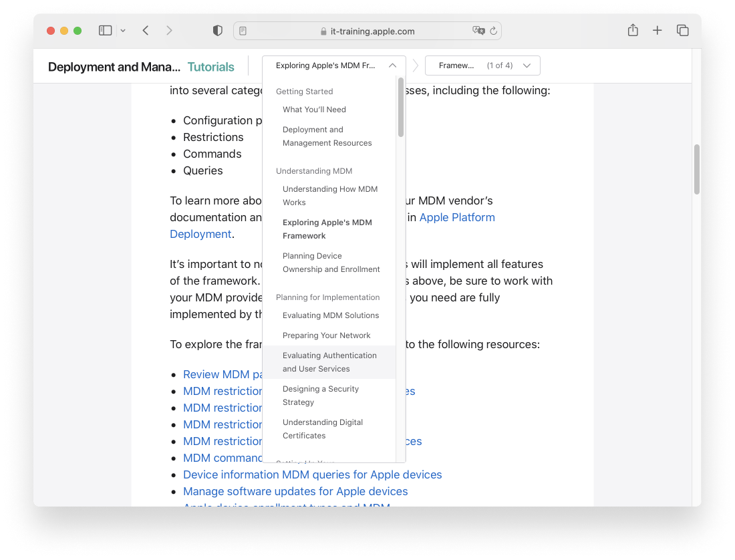Select Planning Device Ownership and Enrollment

(331, 263)
